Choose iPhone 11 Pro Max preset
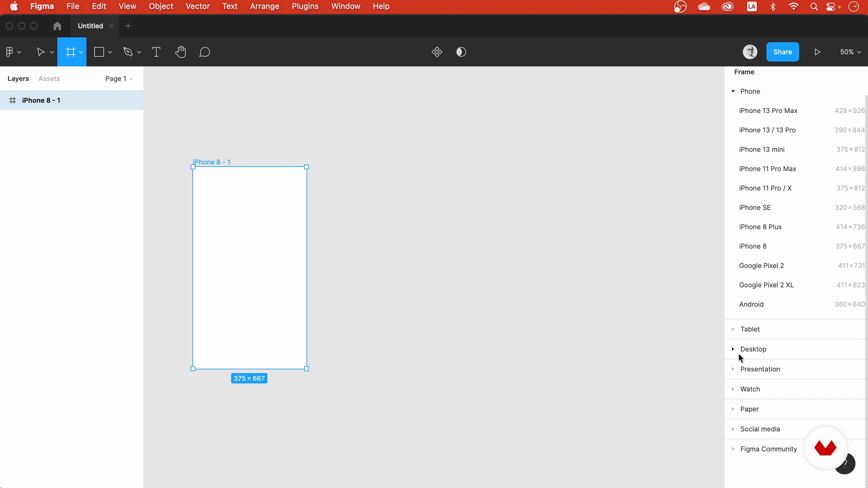Image resolution: width=868 pixels, height=488 pixels. pyautogui.click(x=796, y=169)
